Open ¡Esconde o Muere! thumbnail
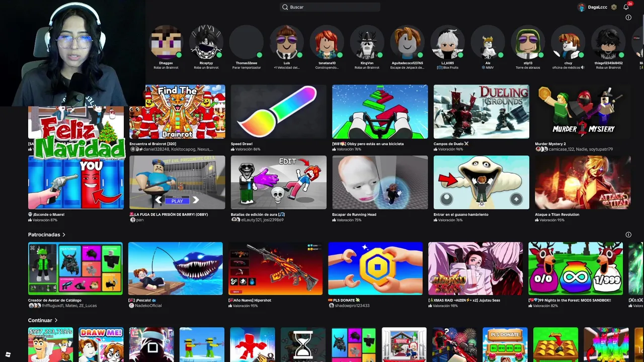The height and width of the screenshot is (362, 644). [x=76, y=183]
